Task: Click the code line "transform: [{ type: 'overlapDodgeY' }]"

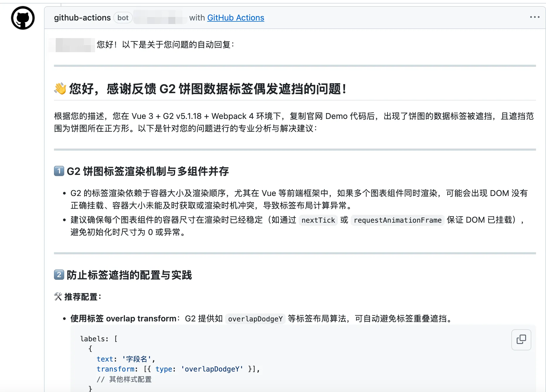Action: [178, 369]
